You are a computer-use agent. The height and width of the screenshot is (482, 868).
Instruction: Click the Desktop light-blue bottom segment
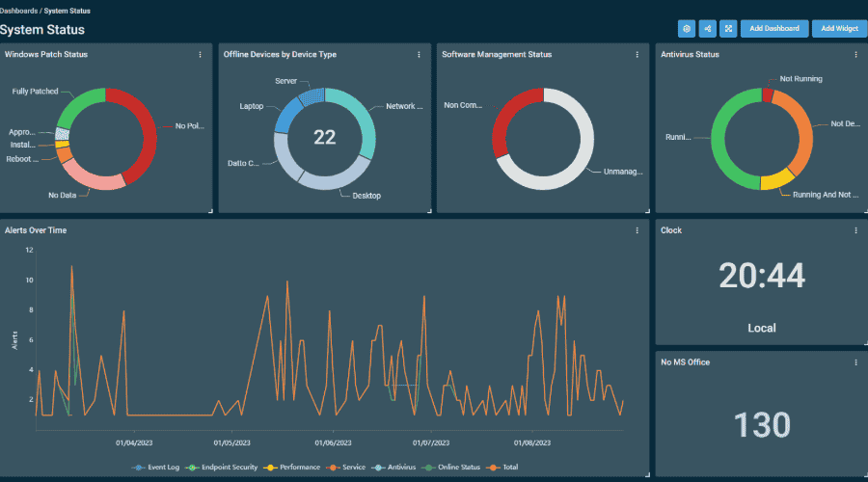click(338, 180)
